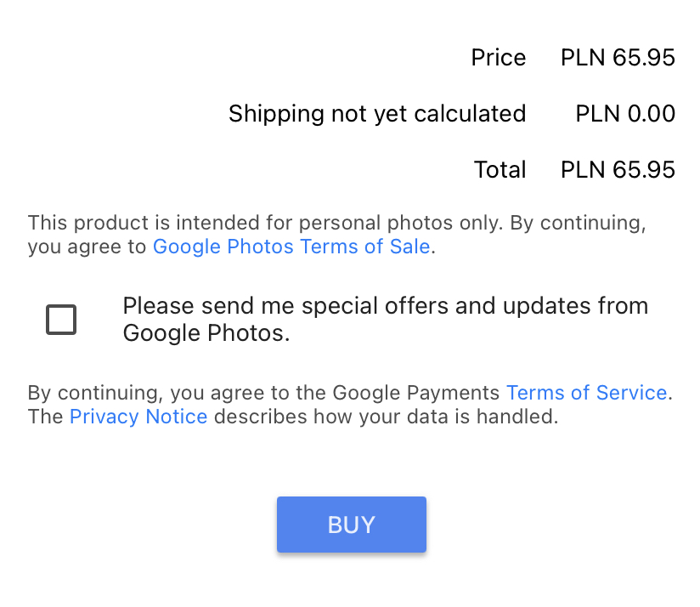
Task: Click the Total label
Action: (x=500, y=170)
